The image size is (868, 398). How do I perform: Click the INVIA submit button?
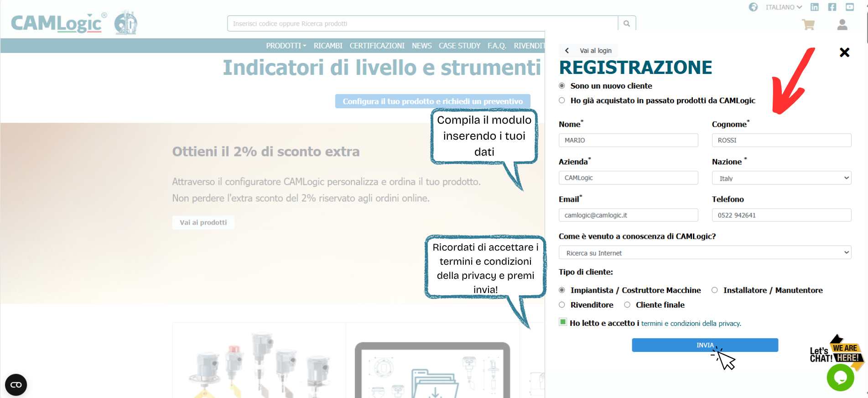point(705,345)
